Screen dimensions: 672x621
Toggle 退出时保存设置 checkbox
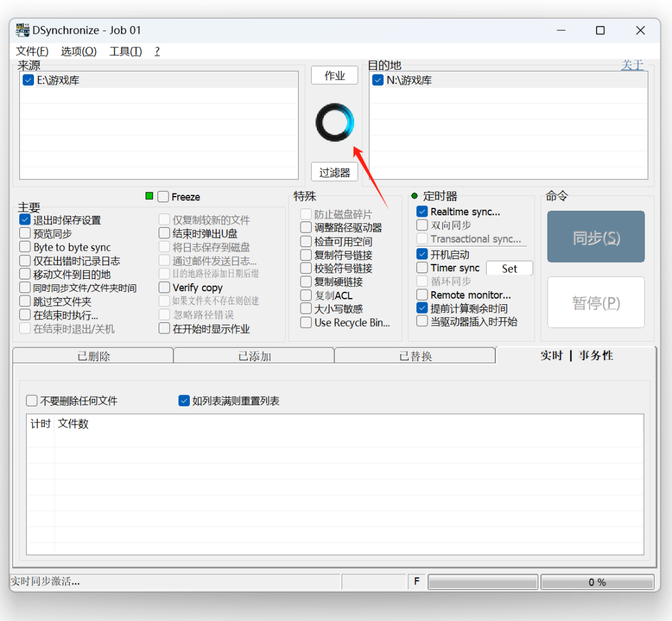(x=25, y=220)
